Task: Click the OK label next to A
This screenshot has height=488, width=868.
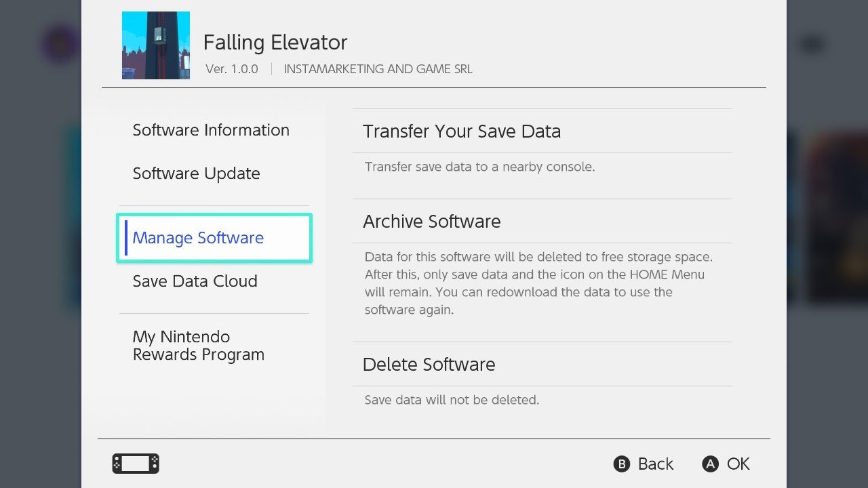Action: tap(738, 464)
